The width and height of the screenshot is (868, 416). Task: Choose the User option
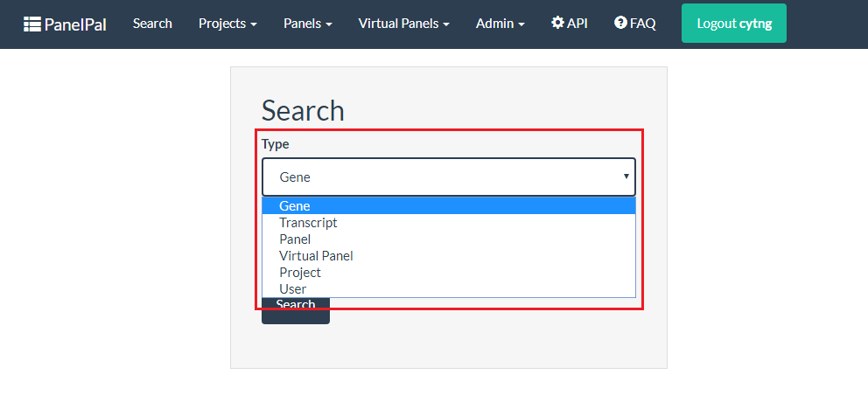448,288
